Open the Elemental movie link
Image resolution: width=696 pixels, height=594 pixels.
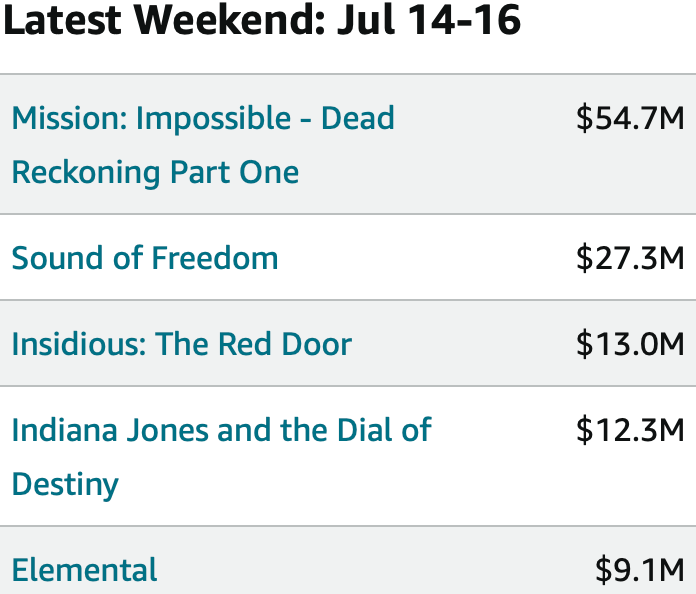84,570
